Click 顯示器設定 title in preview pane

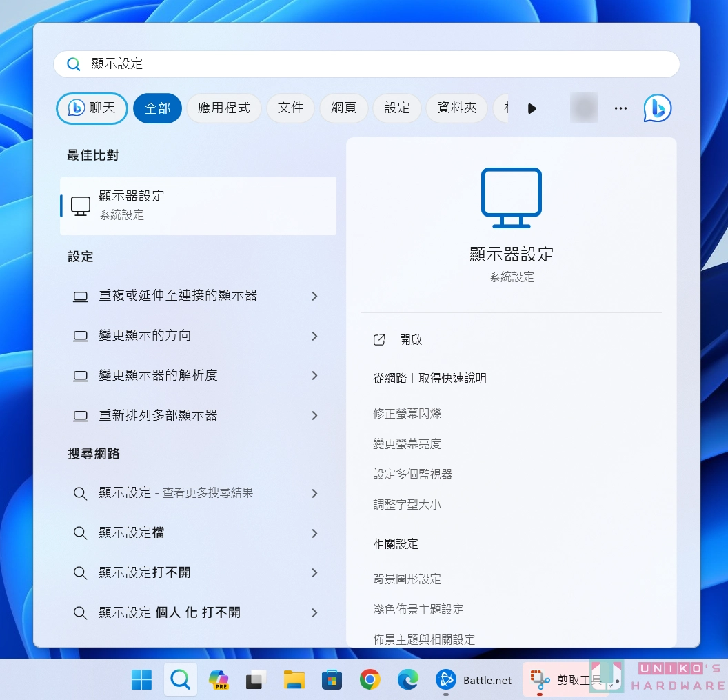511,254
